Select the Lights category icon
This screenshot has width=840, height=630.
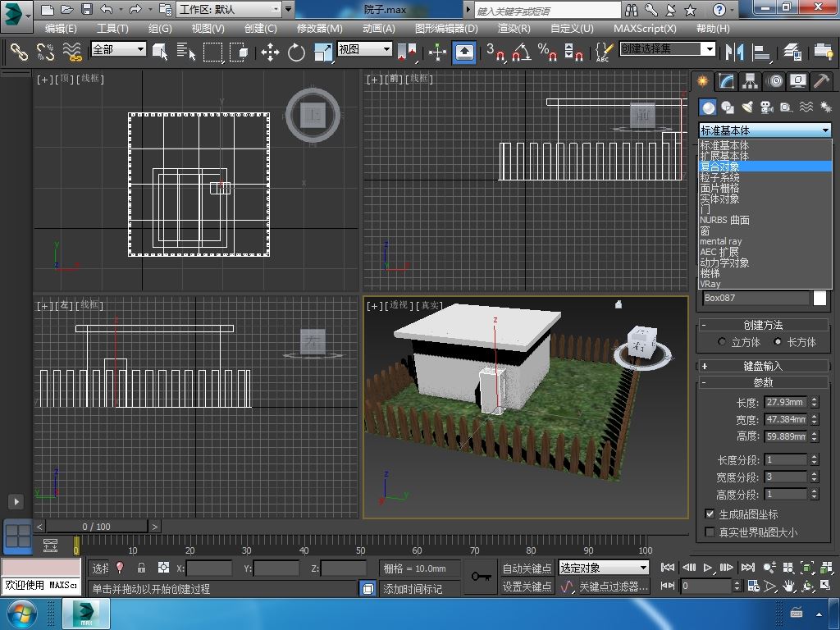(x=747, y=107)
